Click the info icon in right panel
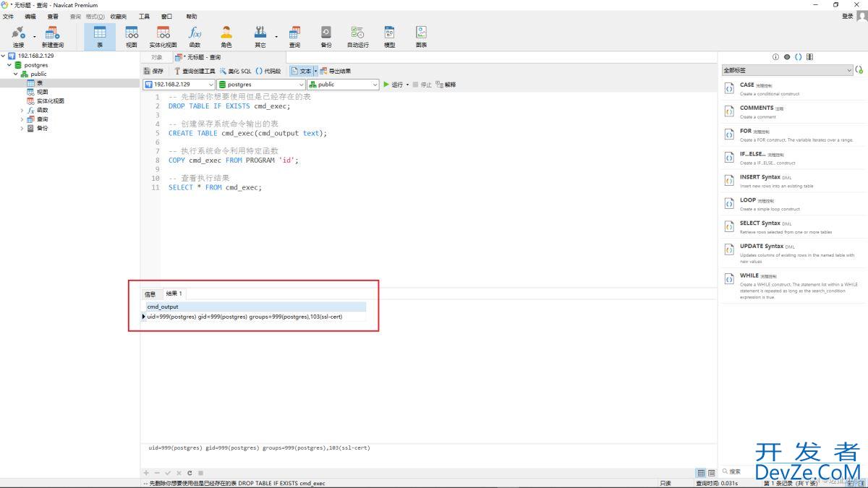Screen dimensions: 868x488 (775, 57)
